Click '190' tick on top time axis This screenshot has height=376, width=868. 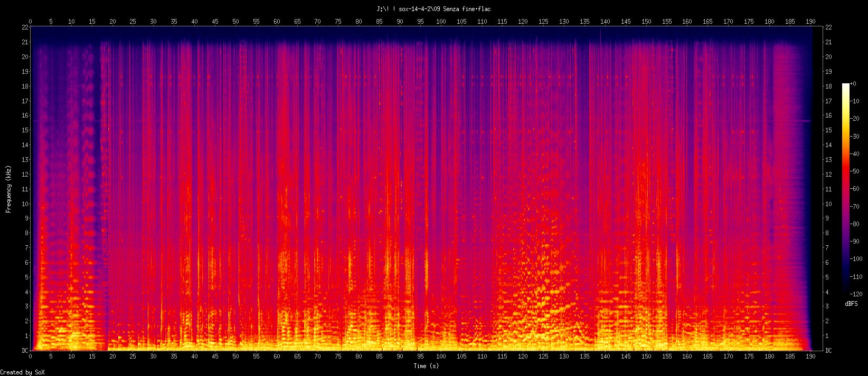point(810,22)
